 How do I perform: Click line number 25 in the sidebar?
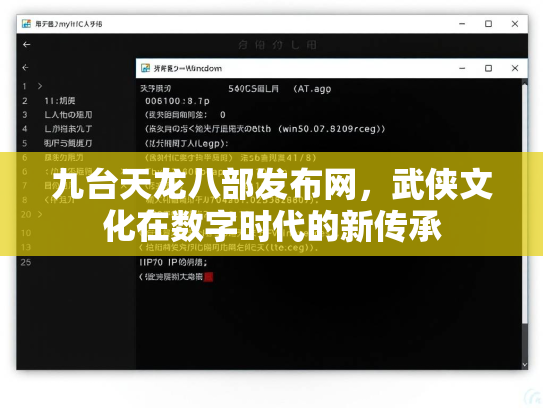coord(26,262)
